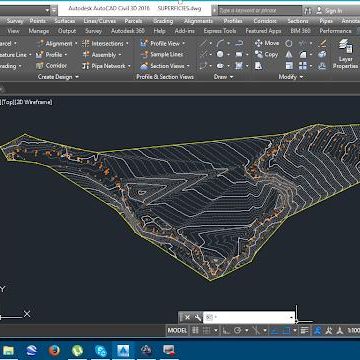Screen dimensions: 360x360
Task: Select the Fillet tool in Modify
Action: tap(303, 54)
